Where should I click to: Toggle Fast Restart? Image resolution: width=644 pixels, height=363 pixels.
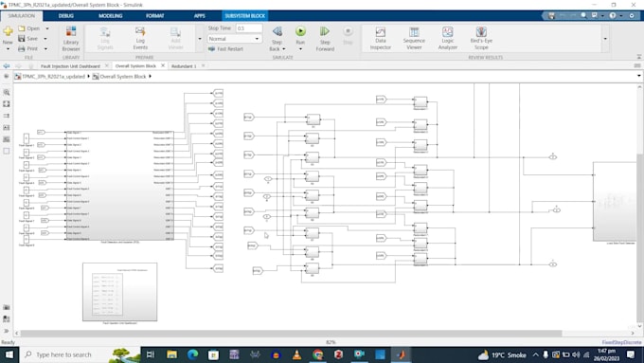pyautogui.click(x=225, y=49)
